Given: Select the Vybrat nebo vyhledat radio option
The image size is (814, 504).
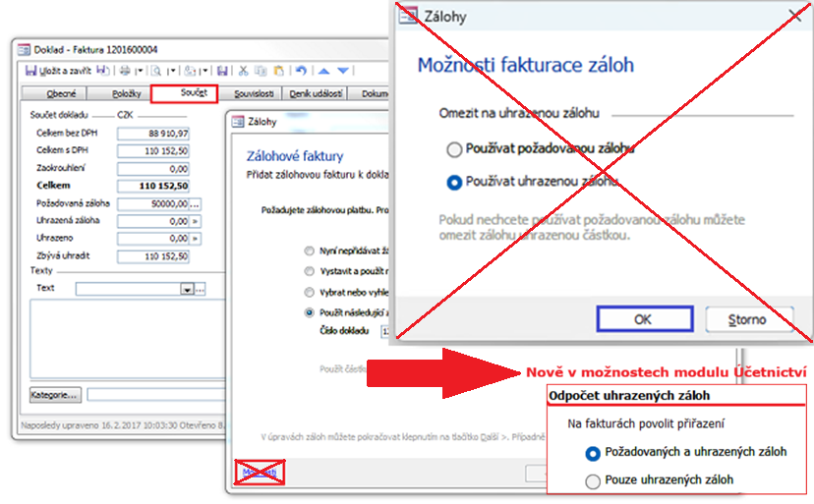Looking at the screenshot, I should pyautogui.click(x=309, y=292).
